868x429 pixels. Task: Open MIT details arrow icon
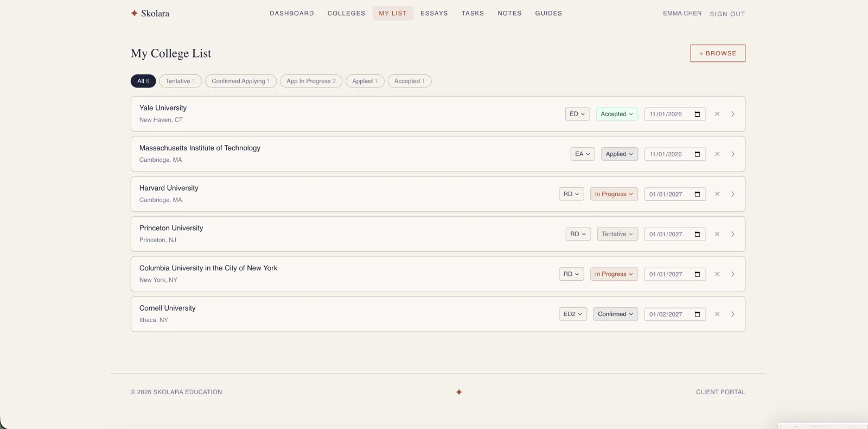click(x=733, y=154)
